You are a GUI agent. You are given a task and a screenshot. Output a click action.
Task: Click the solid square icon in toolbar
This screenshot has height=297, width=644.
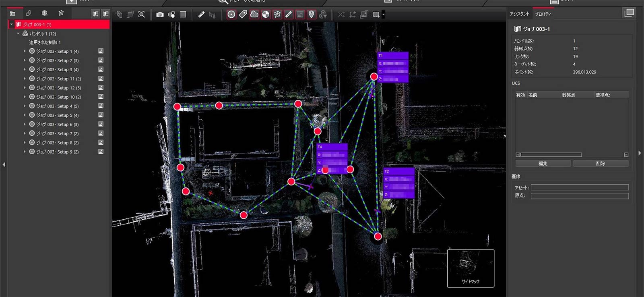coord(183,15)
